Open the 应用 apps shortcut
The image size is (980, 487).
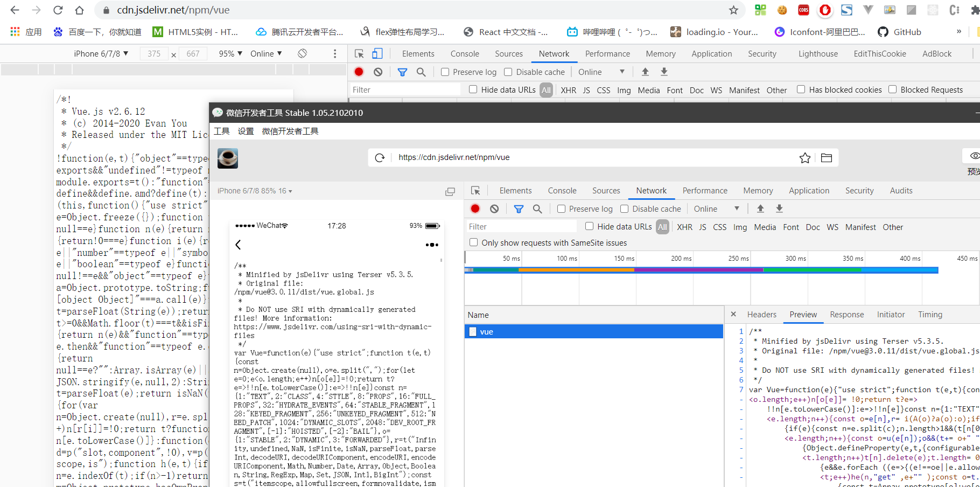tap(26, 32)
